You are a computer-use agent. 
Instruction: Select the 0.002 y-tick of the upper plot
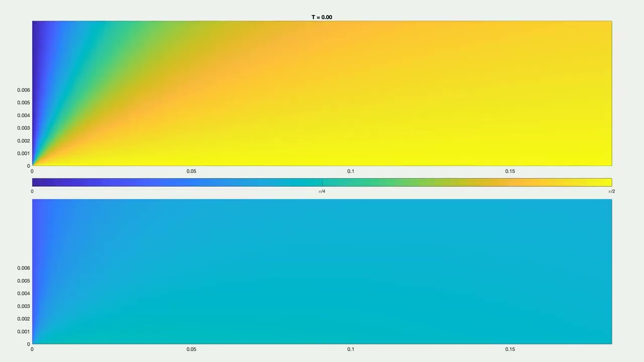point(24,141)
